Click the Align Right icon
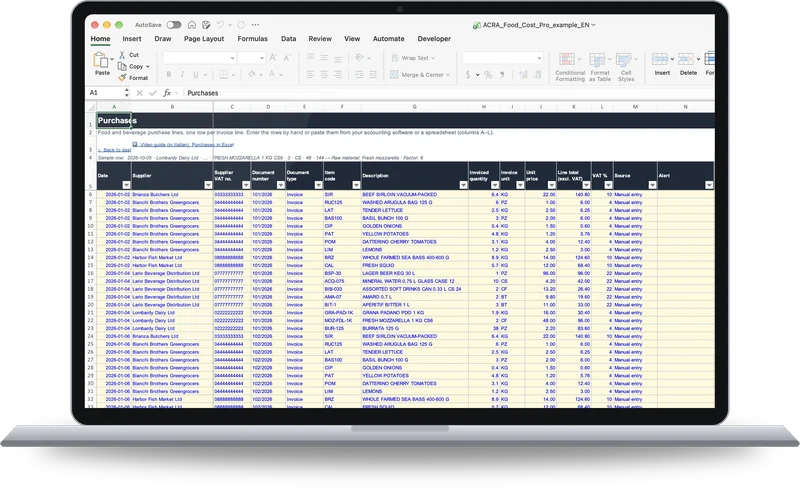The height and width of the screenshot is (489, 800). tap(338, 75)
